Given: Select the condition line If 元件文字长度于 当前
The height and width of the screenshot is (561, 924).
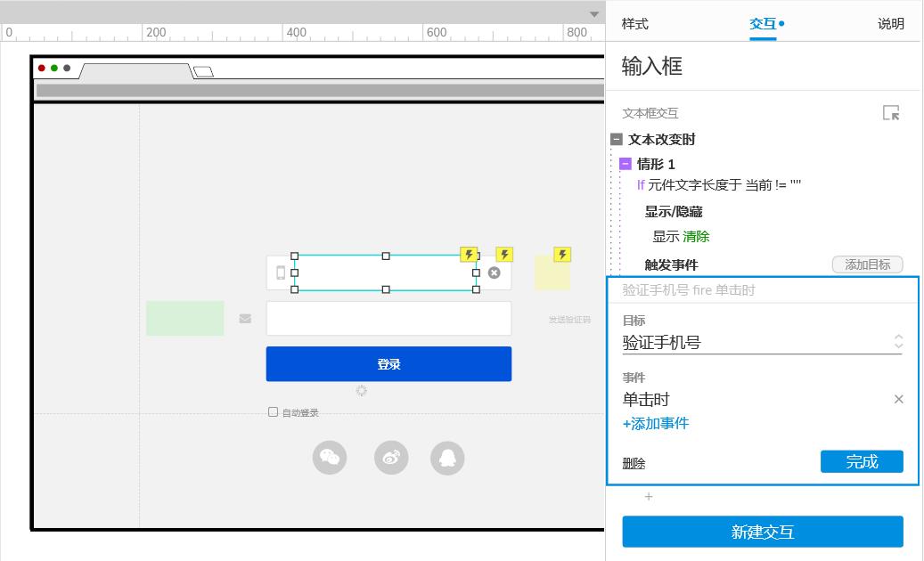Looking at the screenshot, I should click(x=718, y=185).
